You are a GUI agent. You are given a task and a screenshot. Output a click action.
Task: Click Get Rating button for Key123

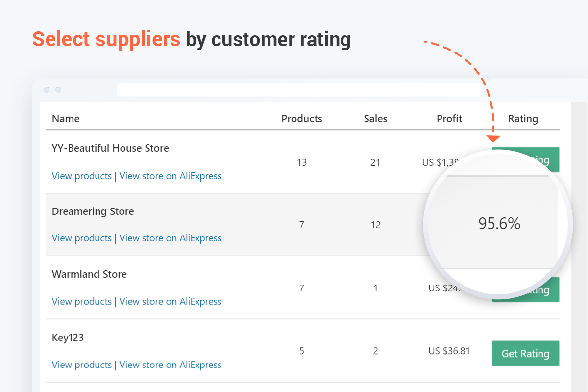point(526,353)
